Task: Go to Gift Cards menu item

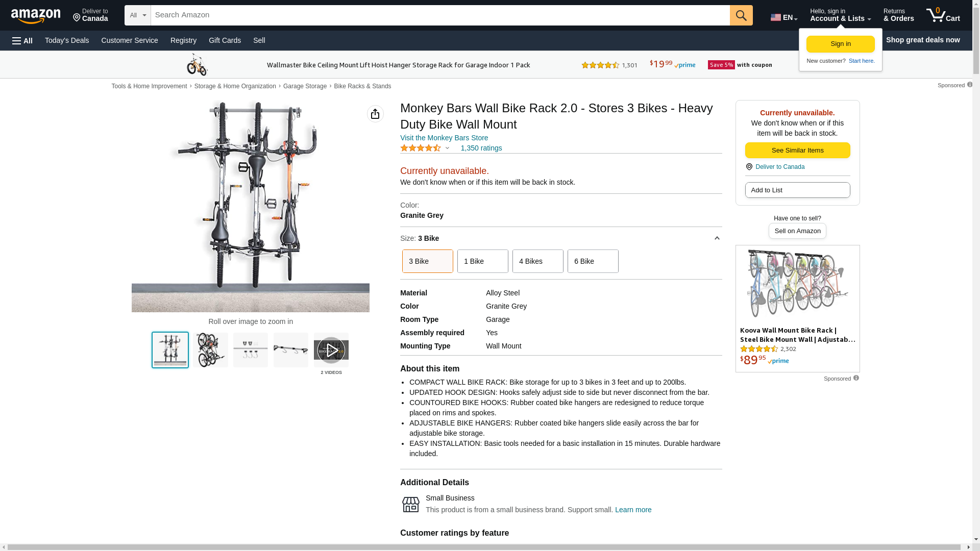Action: coord(225,40)
